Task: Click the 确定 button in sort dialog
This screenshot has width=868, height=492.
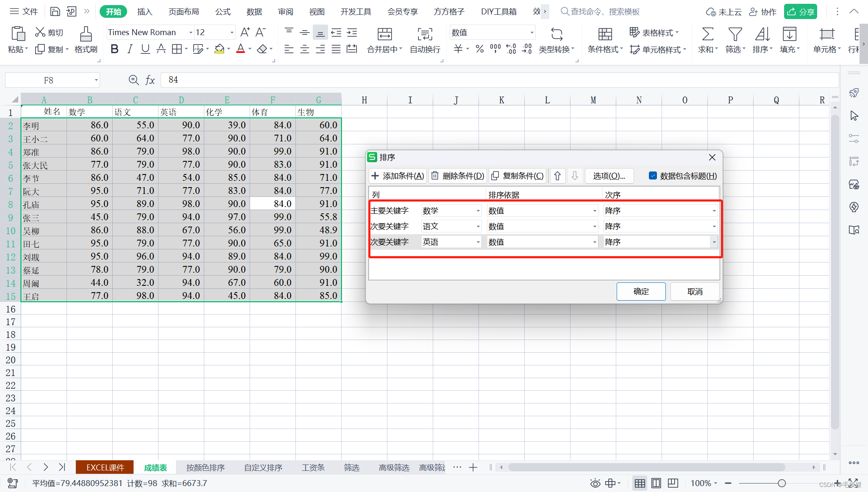Action: (x=640, y=291)
